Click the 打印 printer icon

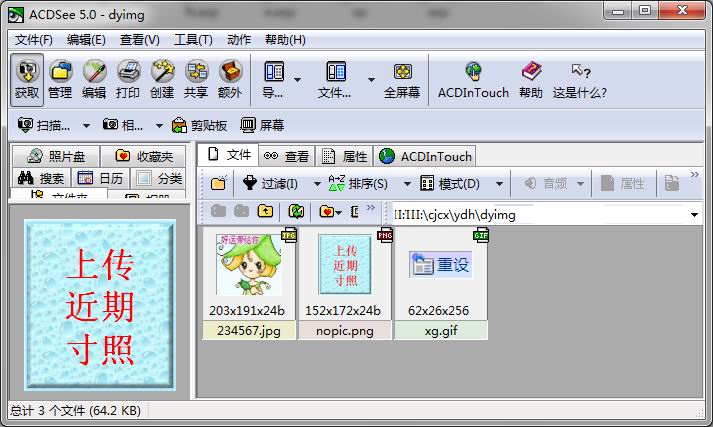[x=128, y=80]
